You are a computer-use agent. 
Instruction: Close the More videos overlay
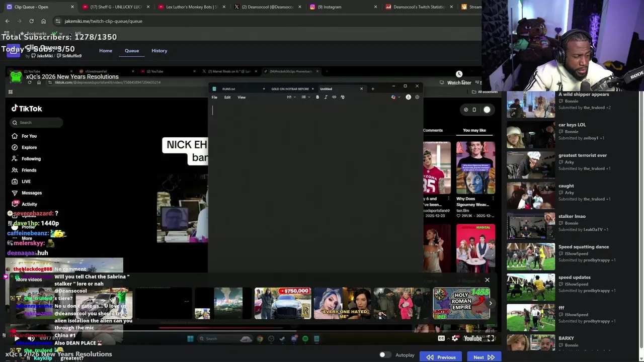pyautogui.click(x=487, y=280)
